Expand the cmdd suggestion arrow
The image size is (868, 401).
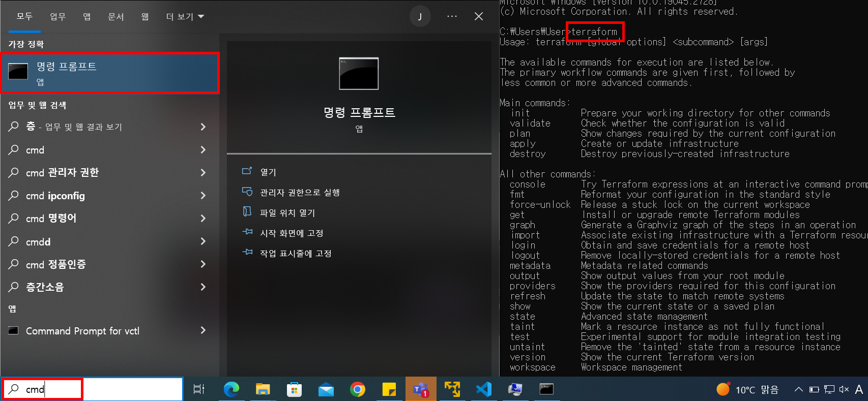click(x=203, y=241)
